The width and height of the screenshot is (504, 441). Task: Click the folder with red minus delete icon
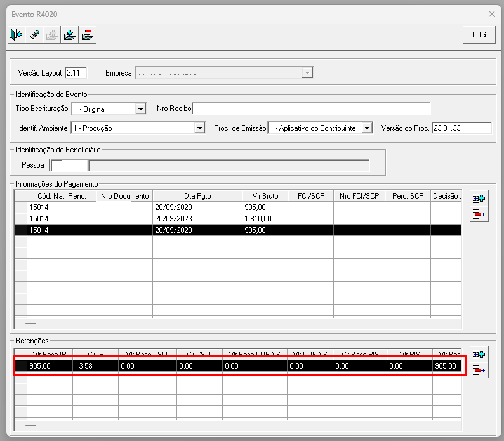click(88, 34)
